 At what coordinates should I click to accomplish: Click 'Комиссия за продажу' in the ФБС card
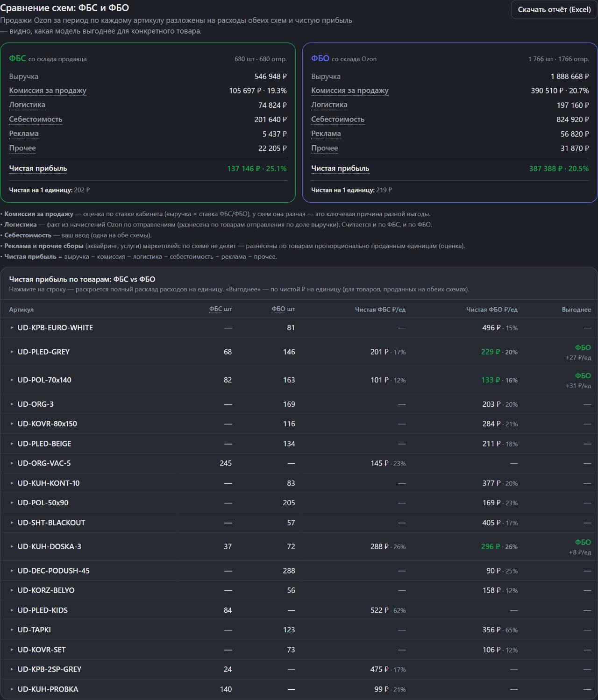[x=48, y=91]
